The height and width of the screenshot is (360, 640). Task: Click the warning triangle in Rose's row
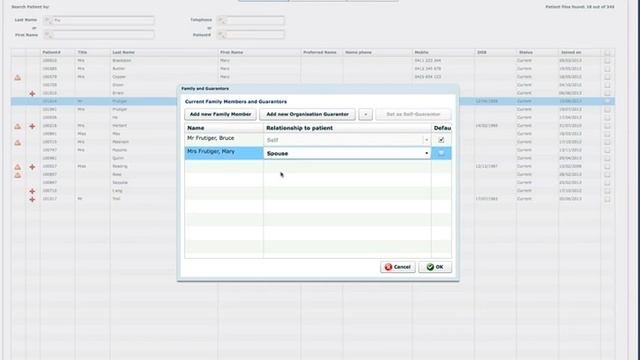tap(18, 175)
